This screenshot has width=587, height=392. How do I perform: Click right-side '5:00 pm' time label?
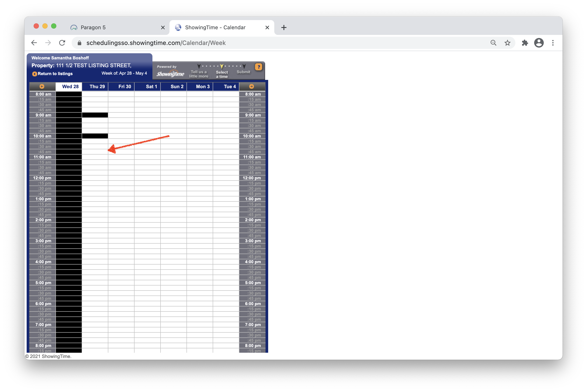pyautogui.click(x=253, y=283)
